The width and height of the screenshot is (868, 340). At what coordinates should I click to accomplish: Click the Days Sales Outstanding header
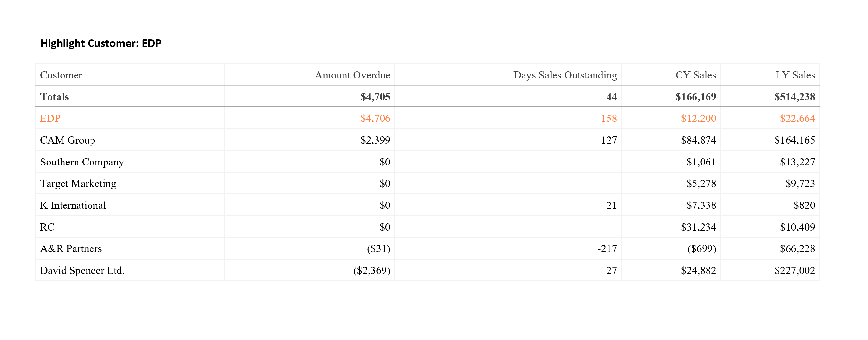[x=565, y=75]
